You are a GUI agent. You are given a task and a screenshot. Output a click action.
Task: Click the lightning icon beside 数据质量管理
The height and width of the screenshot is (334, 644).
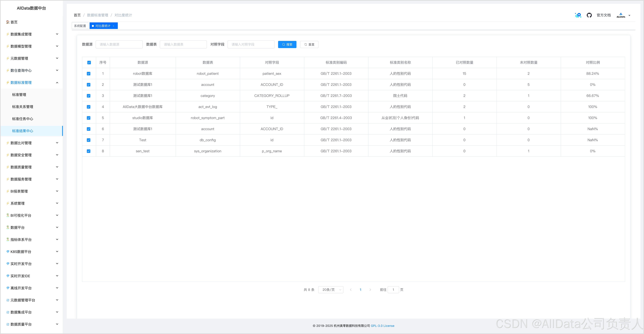point(8,167)
